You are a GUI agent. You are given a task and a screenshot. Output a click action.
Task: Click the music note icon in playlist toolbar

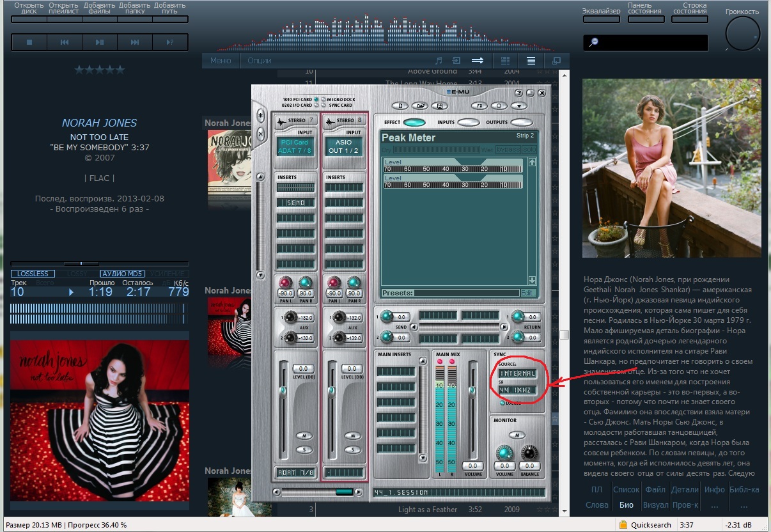click(438, 61)
